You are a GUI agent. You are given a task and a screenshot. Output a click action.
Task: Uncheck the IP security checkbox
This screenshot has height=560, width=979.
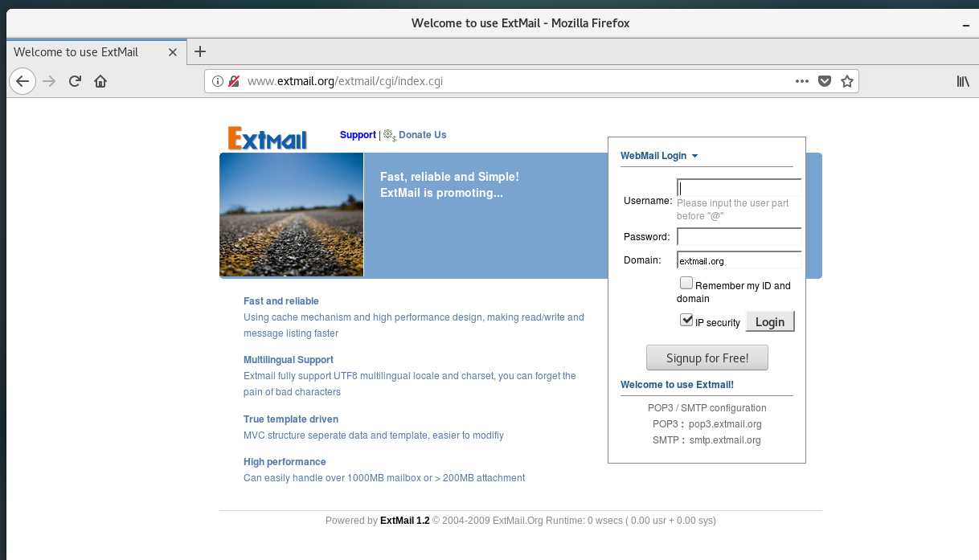tap(686, 320)
